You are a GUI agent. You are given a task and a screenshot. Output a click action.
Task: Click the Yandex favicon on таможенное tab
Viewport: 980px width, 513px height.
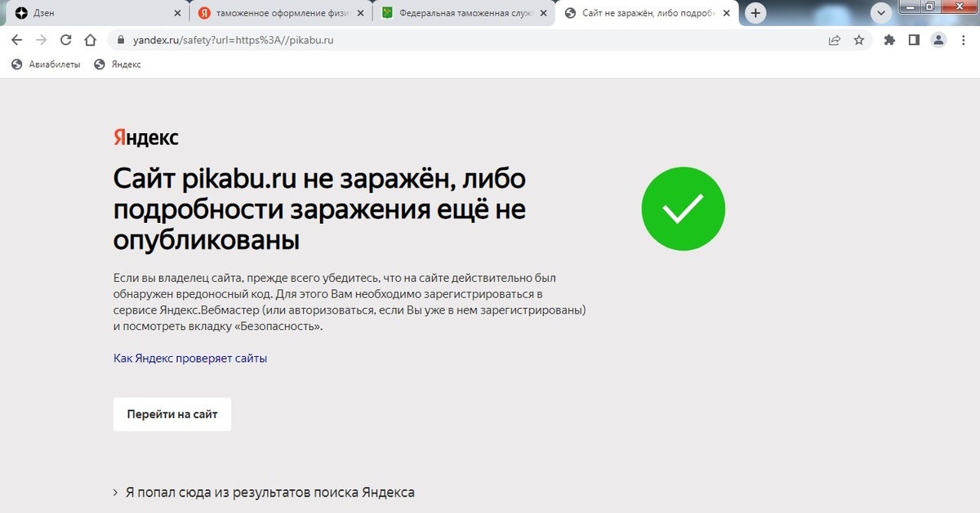[204, 13]
